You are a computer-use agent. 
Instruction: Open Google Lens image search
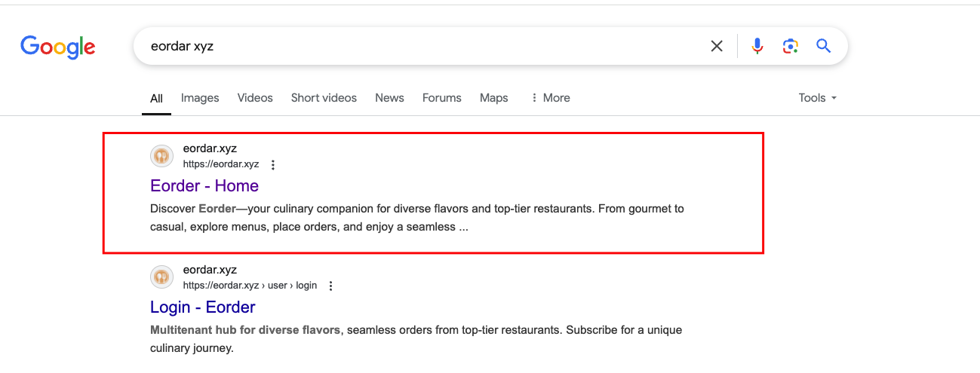(790, 46)
